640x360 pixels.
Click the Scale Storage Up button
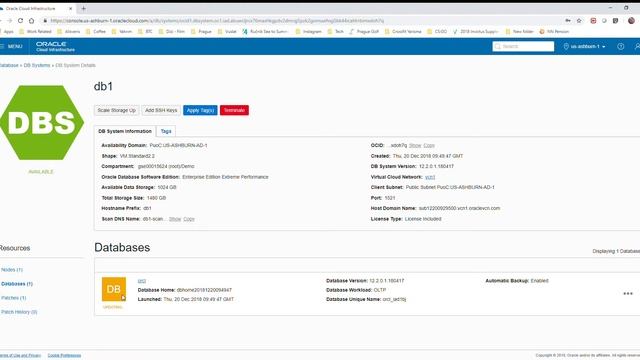pyautogui.click(x=116, y=110)
